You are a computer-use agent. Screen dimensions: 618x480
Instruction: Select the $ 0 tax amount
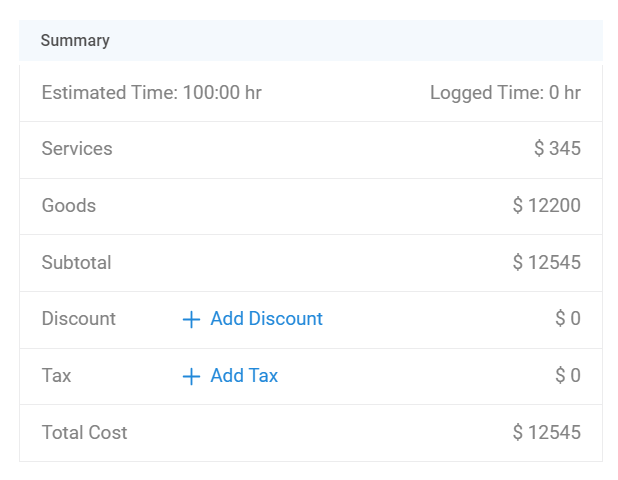568,376
